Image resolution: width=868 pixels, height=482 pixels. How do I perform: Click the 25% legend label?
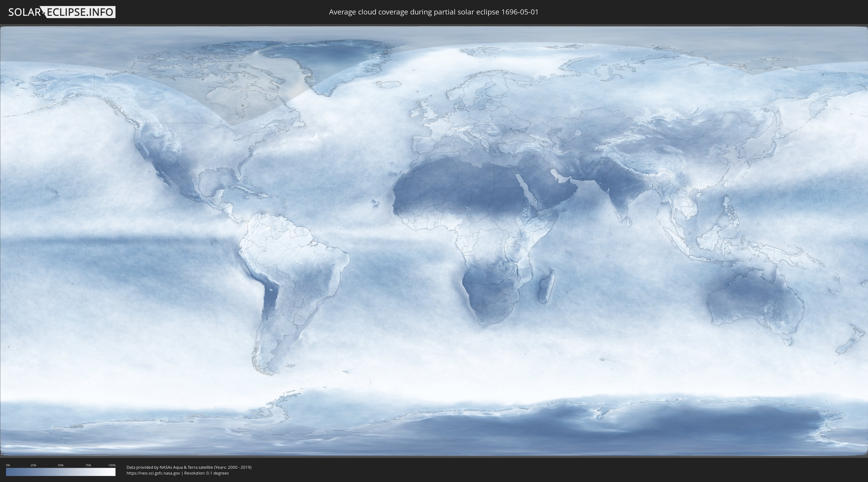point(33,465)
